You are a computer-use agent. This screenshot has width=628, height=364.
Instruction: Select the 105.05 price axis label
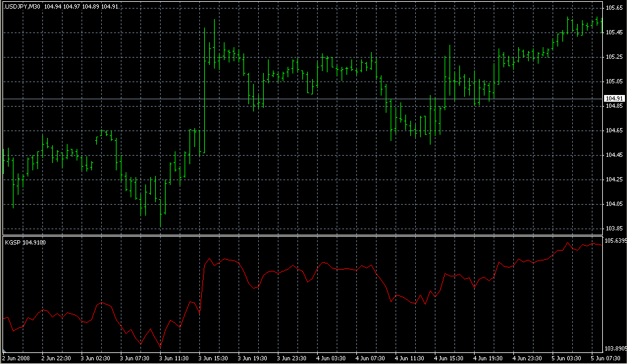(x=614, y=82)
